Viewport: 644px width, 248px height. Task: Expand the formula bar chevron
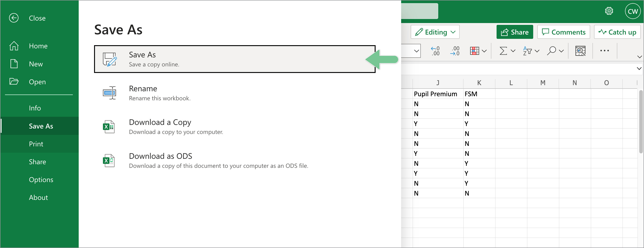pos(639,68)
